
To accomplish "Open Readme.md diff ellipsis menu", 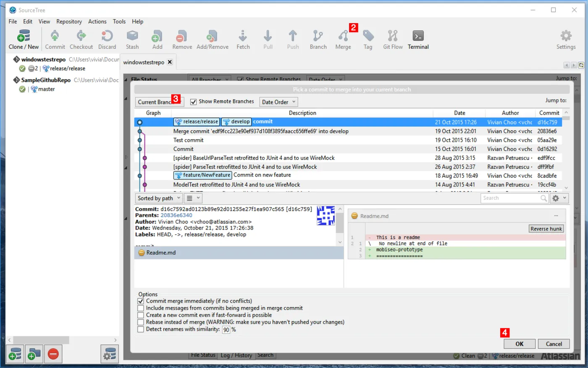I will (x=556, y=216).
